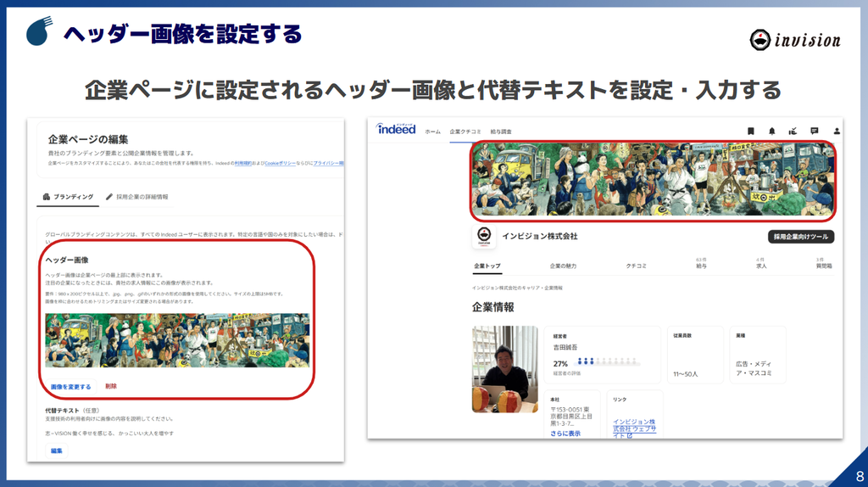This screenshot has width=868, height=487.
Task: Click the 企業ページの編集 heading
Action: pyautogui.click(x=88, y=140)
